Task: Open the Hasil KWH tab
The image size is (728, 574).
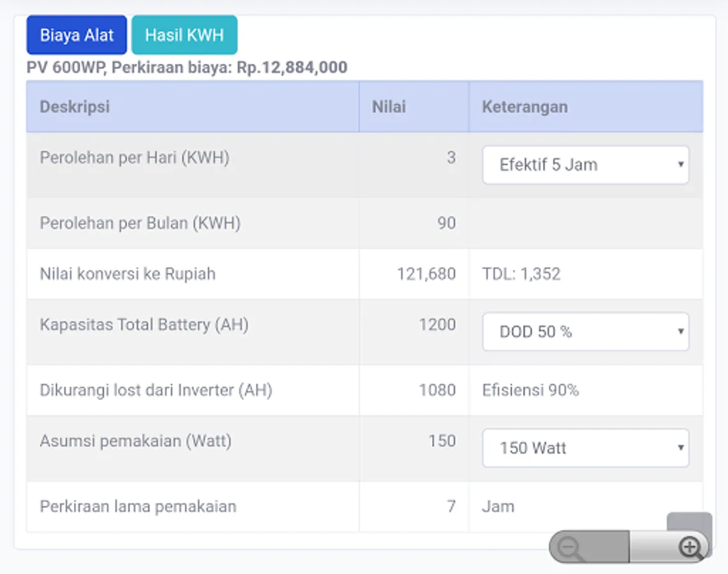Action: pos(184,35)
